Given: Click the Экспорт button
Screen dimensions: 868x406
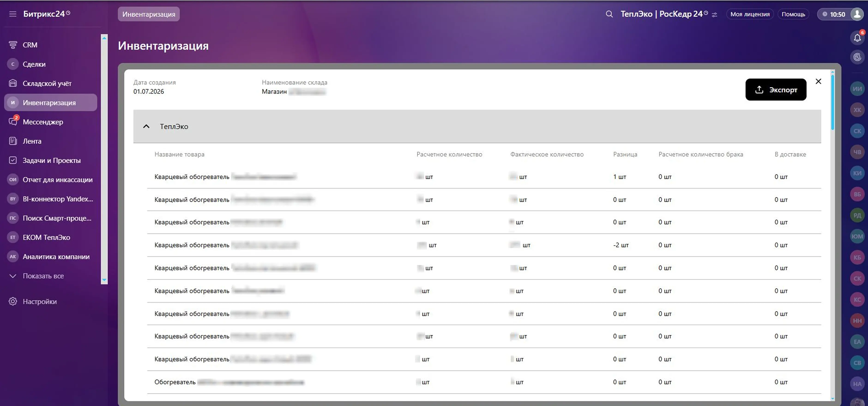Looking at the screenshot, I should point(776,90).
